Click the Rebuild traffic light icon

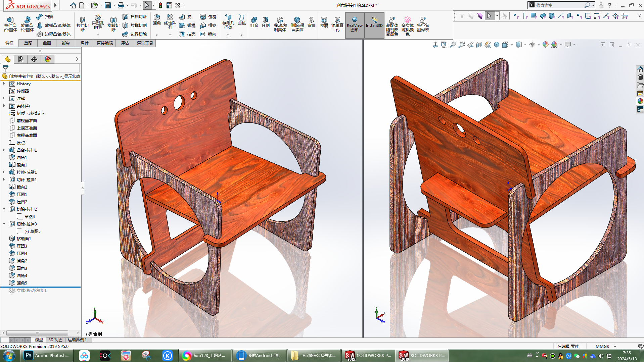tap(161, 5)
